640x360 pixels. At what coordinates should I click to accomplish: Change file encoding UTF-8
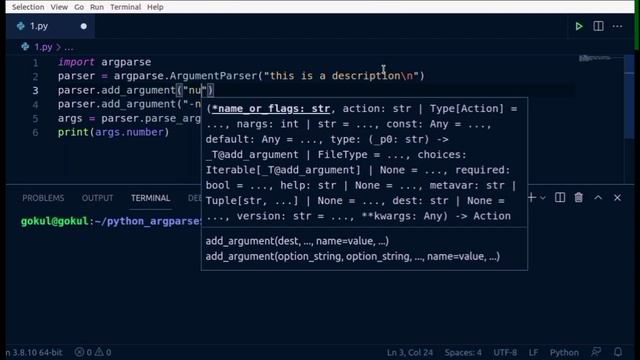[505, 352]
